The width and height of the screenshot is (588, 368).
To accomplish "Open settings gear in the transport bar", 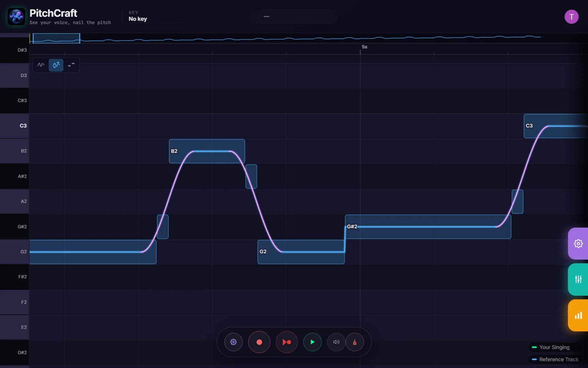I will [233, 342].
